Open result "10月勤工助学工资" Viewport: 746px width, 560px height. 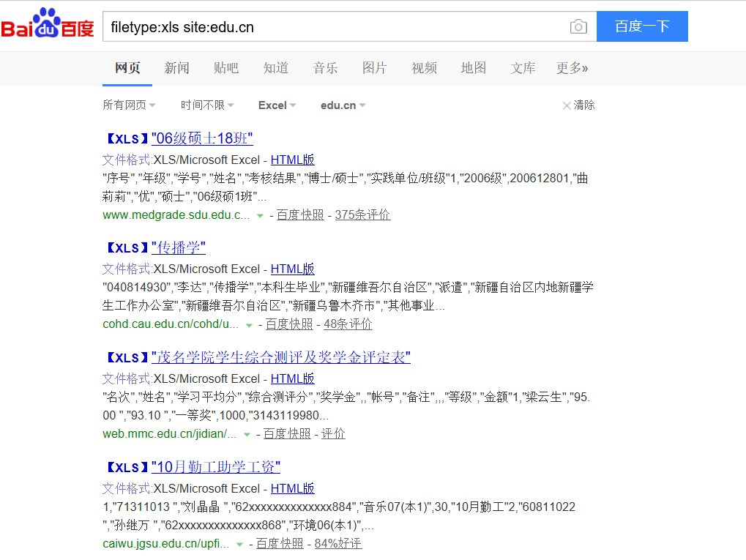tap(215, 467)
